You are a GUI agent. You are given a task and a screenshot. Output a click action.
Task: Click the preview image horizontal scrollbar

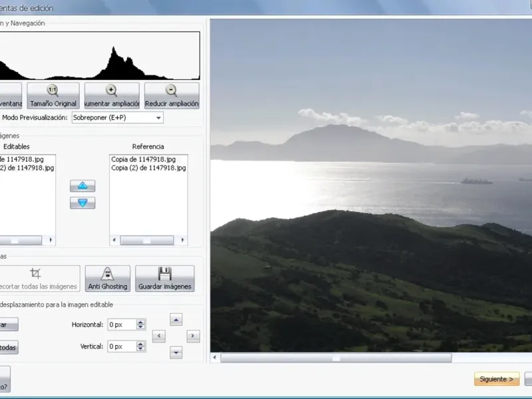(336, 358)
